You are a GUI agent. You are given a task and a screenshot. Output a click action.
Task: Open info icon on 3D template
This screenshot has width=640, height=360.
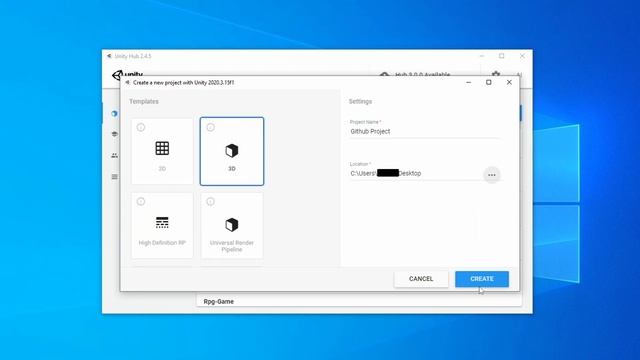click(x=211, y=127)
